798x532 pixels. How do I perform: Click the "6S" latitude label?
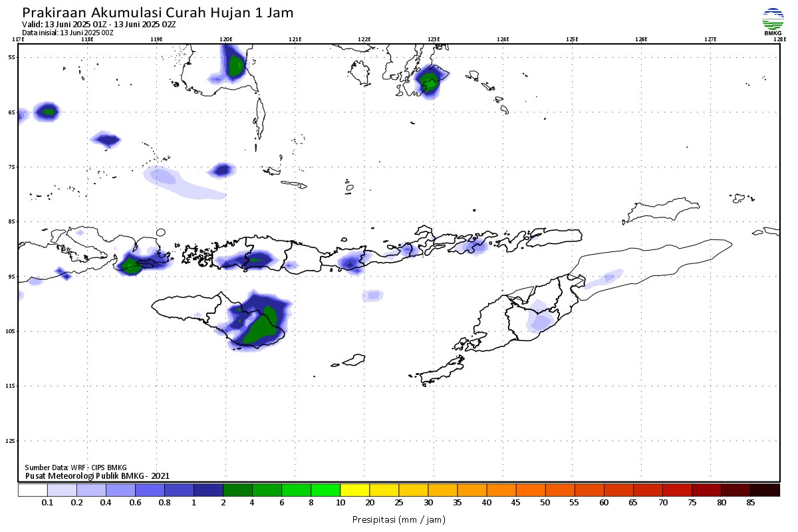coord(12,112)
